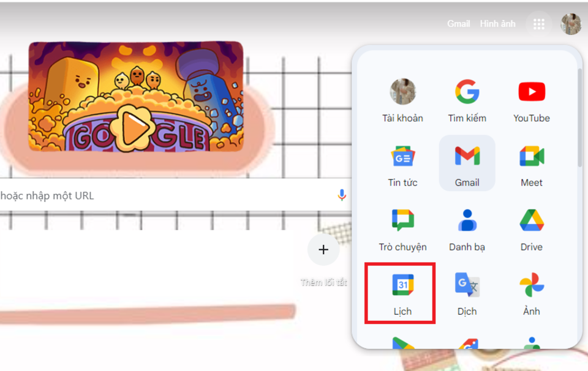Click the URL search input field
This screenshot has height=371, width=588.
click(x=173, y=195)
